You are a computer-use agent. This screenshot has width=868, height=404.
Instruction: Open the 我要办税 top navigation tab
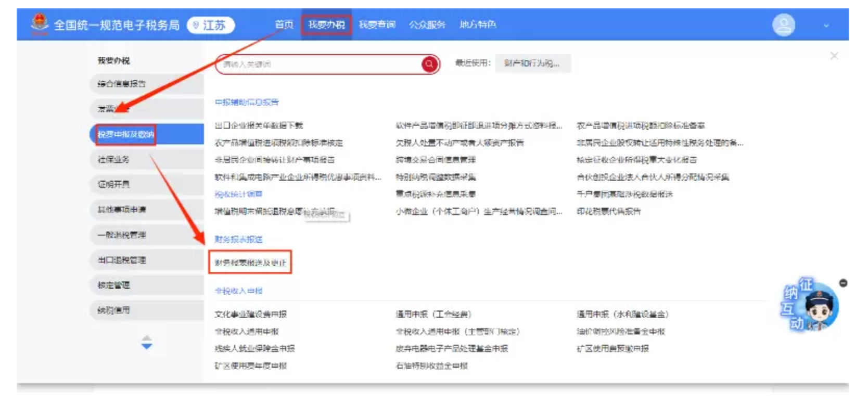326,24
